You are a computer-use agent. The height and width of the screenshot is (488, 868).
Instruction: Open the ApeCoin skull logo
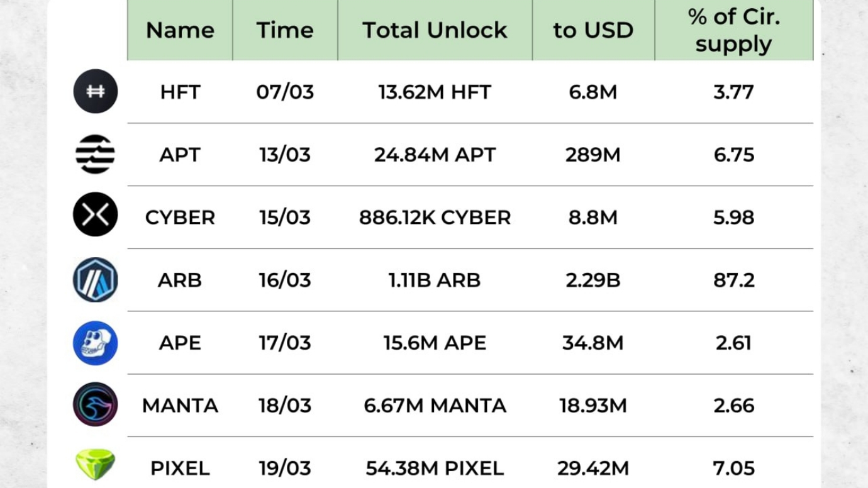pyautogui.click(x=96, y=343)
